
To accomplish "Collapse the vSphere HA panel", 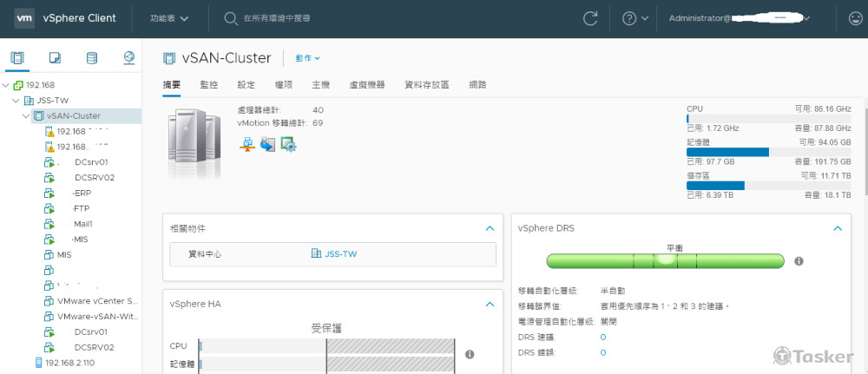I will 490,304.
